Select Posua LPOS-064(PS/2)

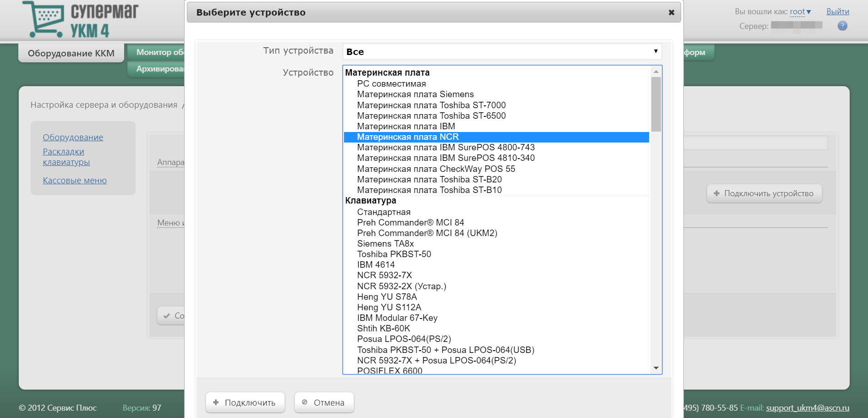click(497, 339)
